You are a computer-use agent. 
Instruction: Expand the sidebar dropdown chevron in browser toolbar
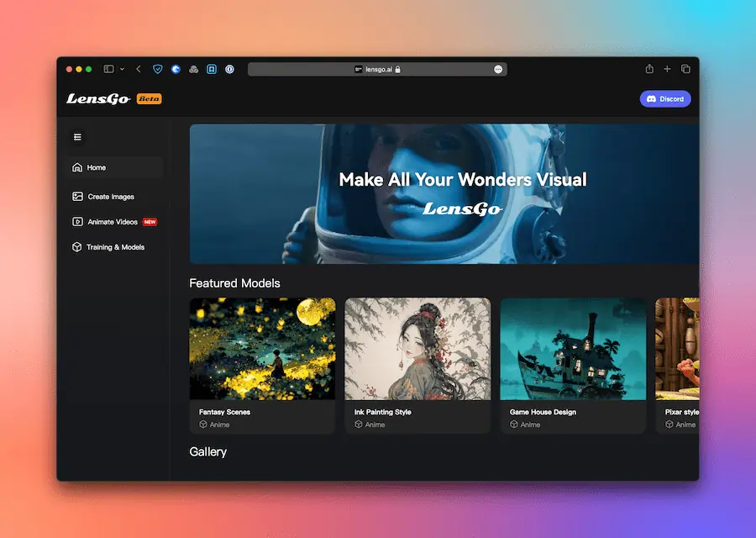(x=122, y=69)
